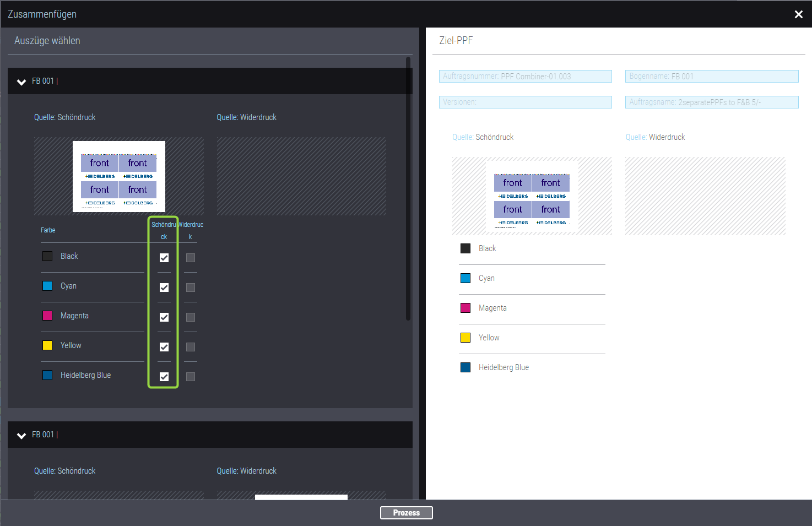Click Magenta swatch in Ziel-PPF list

(x=465, y=308)
